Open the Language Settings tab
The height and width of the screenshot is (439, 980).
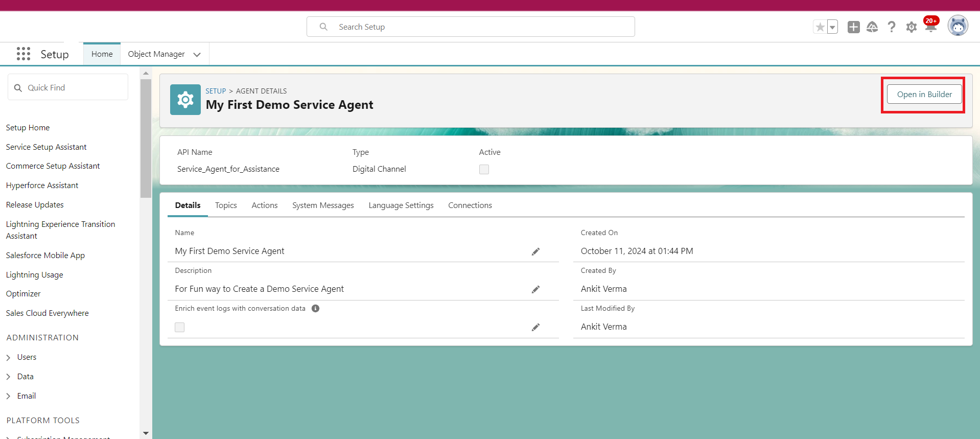coord(401,205)
